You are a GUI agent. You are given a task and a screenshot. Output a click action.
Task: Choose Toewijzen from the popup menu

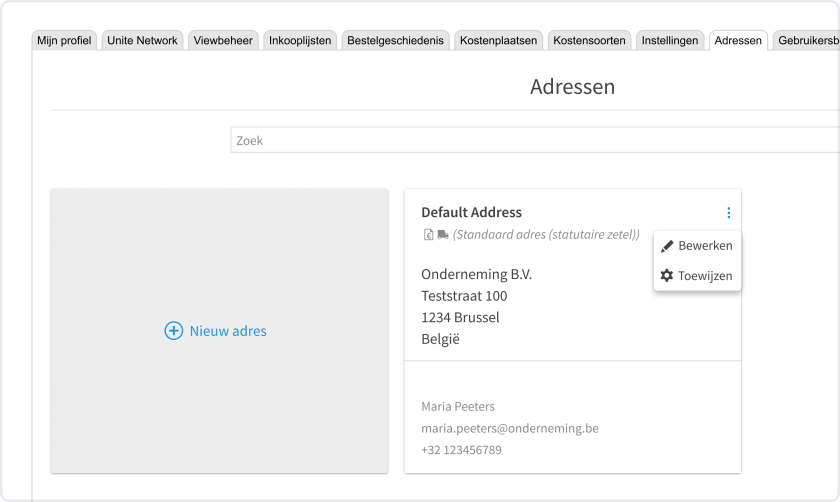click(697, 275)
